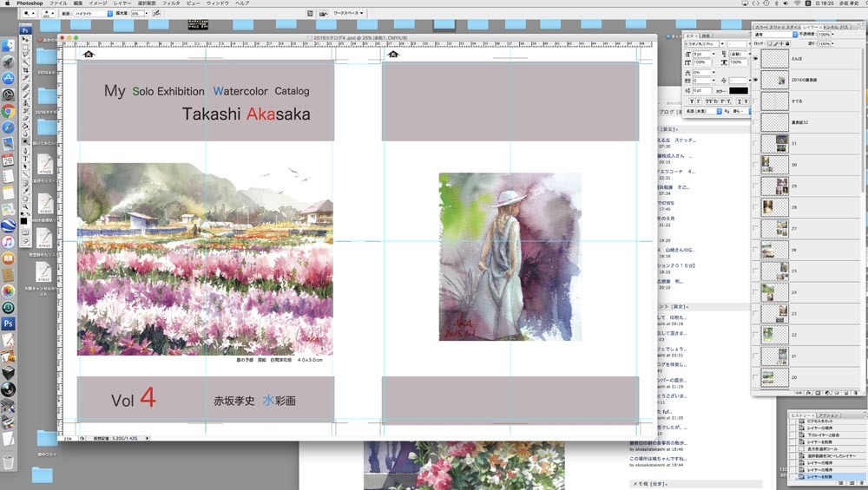Select the Clone Stamp tool
Viewport: 868px width, 490px height.
click(25, 103)
